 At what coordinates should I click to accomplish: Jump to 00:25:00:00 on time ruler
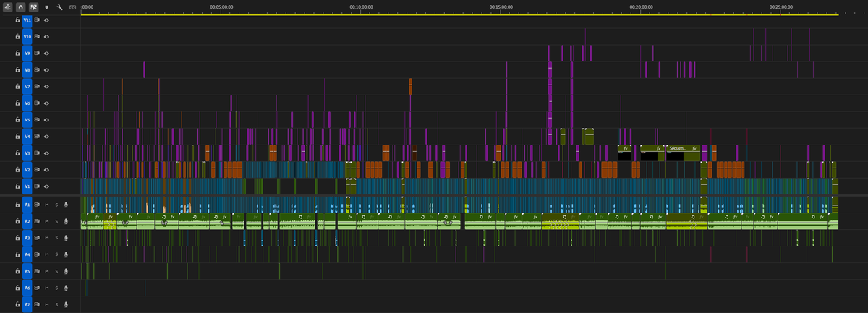pyautogui.click(x=781, y=7)
